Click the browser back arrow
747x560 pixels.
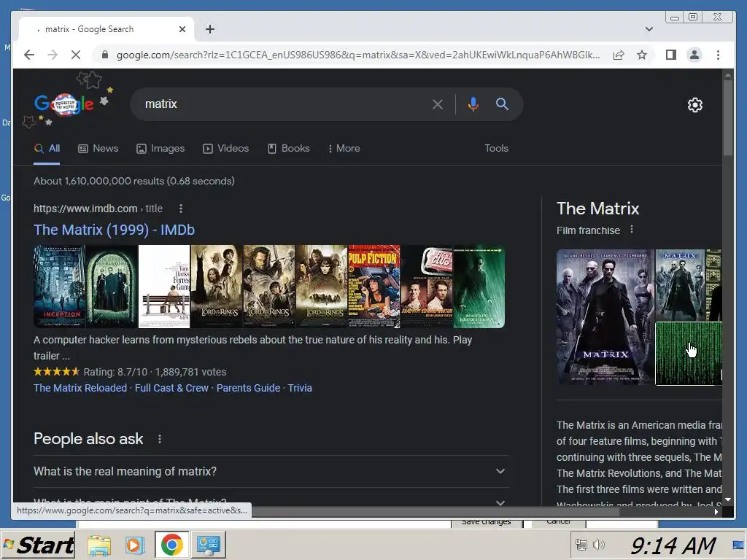click(29, 55)
